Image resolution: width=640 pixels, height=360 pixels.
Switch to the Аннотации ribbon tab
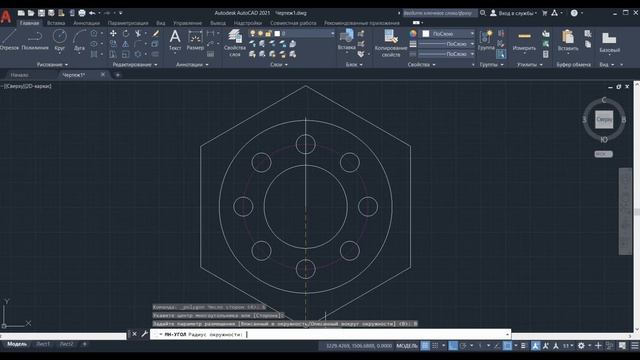[86, 23]
